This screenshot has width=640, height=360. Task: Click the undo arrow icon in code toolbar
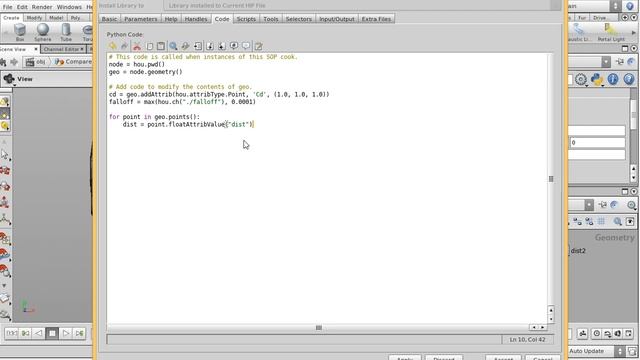(x=113, y=46)
